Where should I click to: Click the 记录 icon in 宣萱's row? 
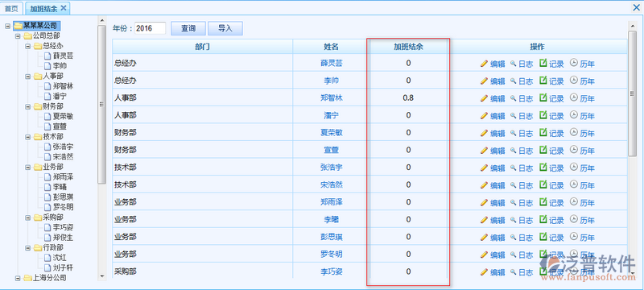click(543, 150)
